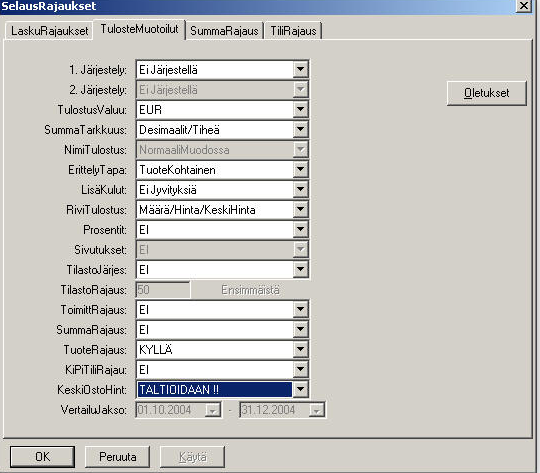The height and width of the screenshot is (473, 540).
Task: Cancel with the Peruuta button
Action: (x=117, y=457)
